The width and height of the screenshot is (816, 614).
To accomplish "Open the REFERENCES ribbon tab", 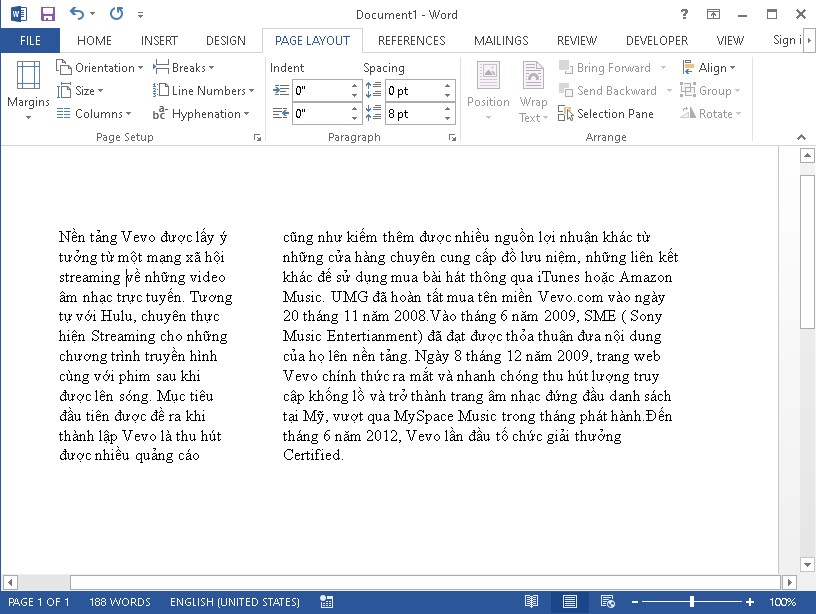I will tap(412, 41).
